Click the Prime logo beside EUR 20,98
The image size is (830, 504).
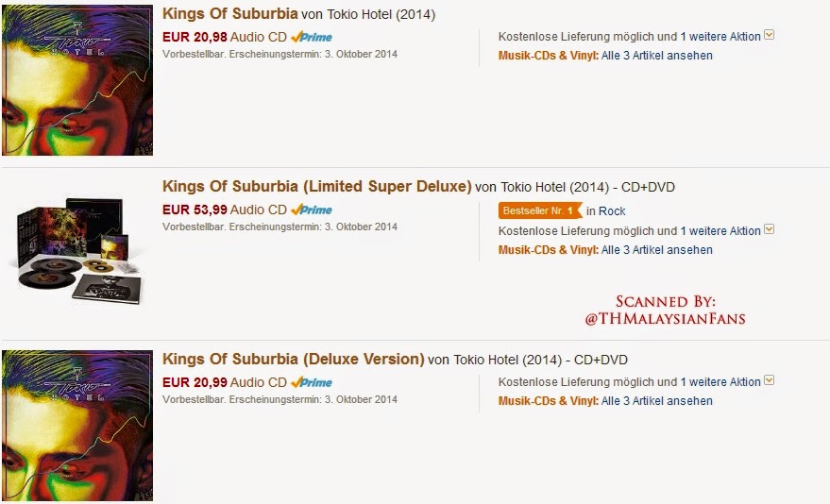[312, 37]
